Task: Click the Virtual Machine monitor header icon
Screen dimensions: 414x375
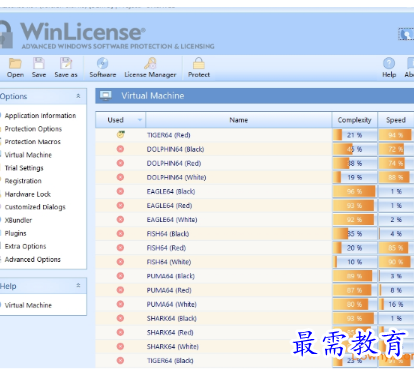Action: click(x=106, y=96)
